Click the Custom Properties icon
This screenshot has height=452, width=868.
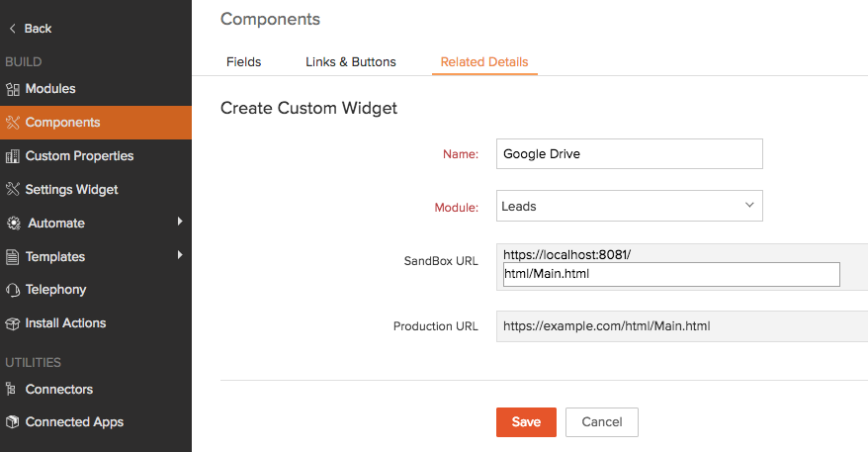(x=13, y=156)
